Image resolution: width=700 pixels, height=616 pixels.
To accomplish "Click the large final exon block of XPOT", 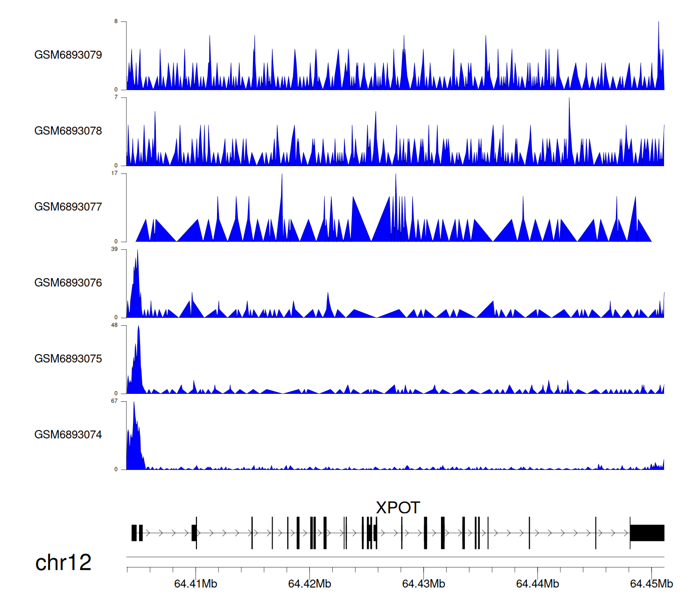I will (x=647, y=533).
